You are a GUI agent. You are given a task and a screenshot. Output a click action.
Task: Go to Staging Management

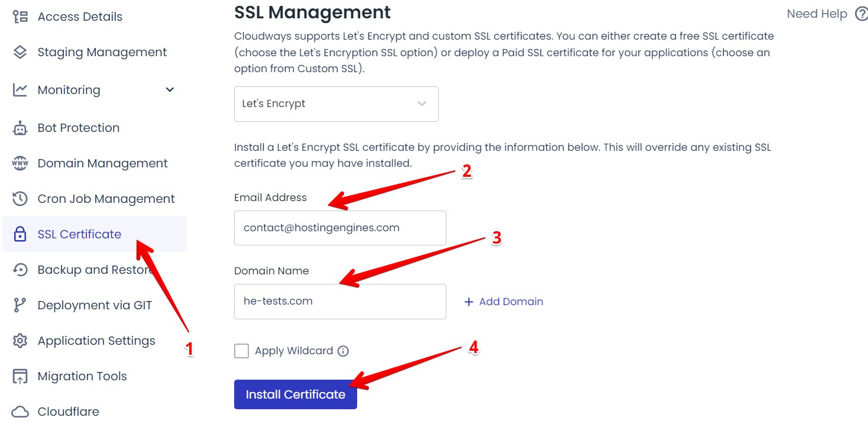102,52
